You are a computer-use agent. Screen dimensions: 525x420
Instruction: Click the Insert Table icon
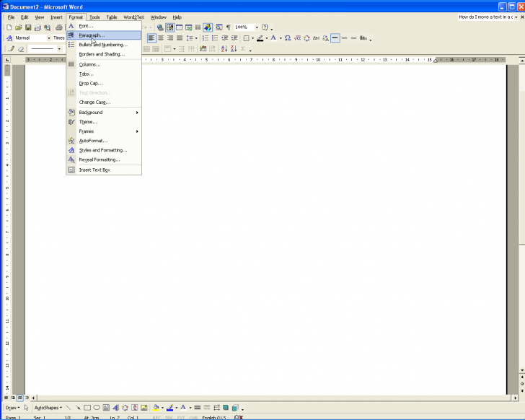tap(179, 27)
